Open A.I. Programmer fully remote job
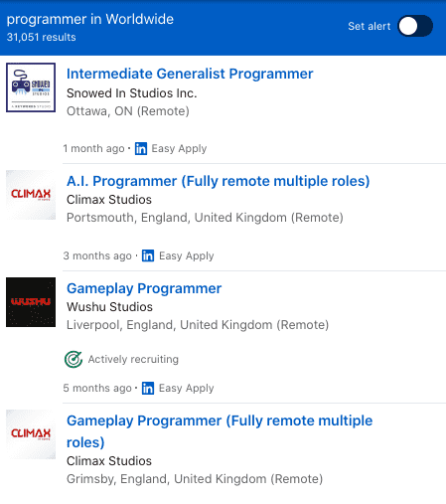 218,181
